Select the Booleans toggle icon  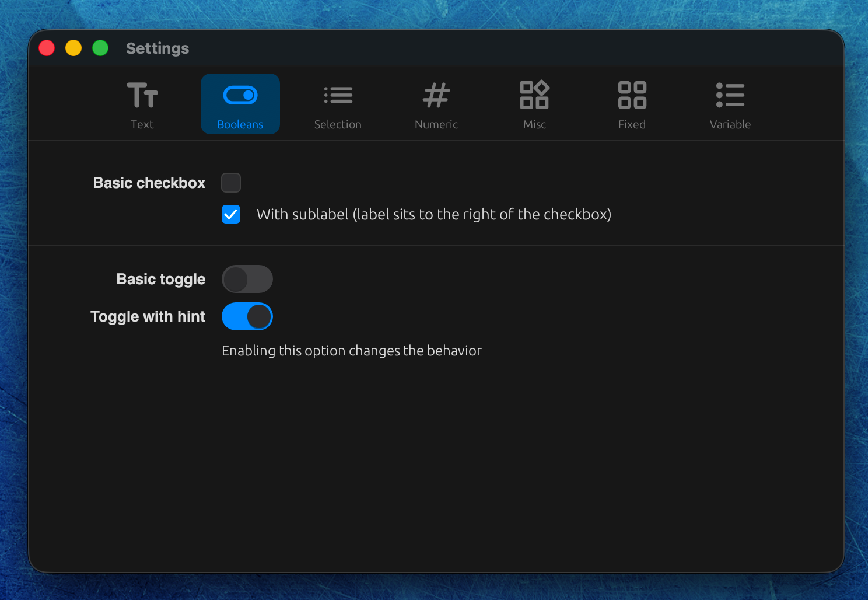(240, 95)
